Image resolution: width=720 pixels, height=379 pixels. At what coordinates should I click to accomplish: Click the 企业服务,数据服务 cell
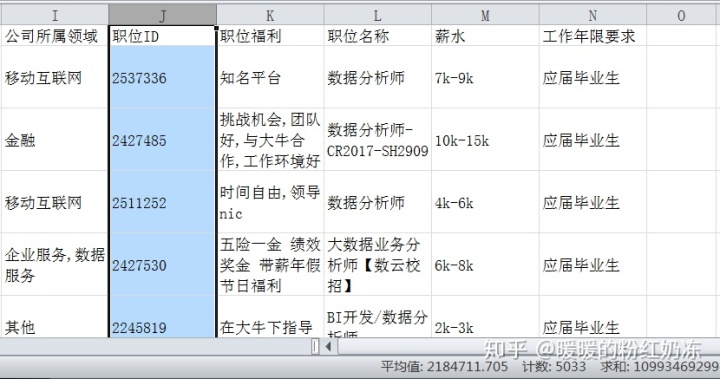pos(54,265)
